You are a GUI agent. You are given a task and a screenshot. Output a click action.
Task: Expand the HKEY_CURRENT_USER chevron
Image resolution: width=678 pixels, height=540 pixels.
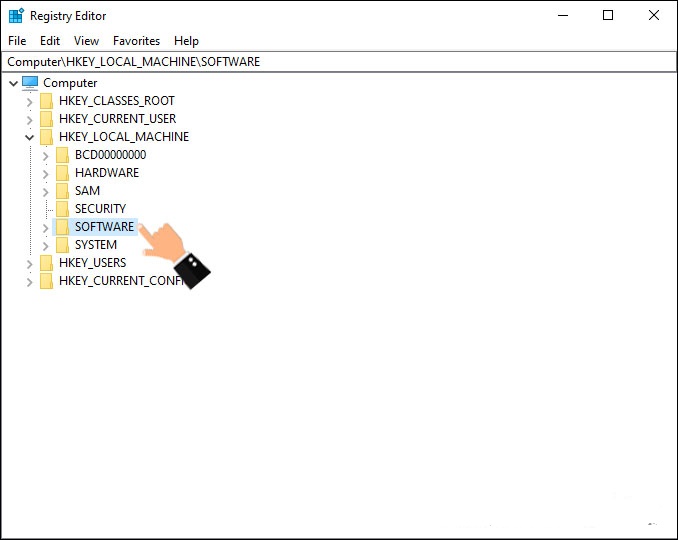pyautogui.click(x=29, y=120)
